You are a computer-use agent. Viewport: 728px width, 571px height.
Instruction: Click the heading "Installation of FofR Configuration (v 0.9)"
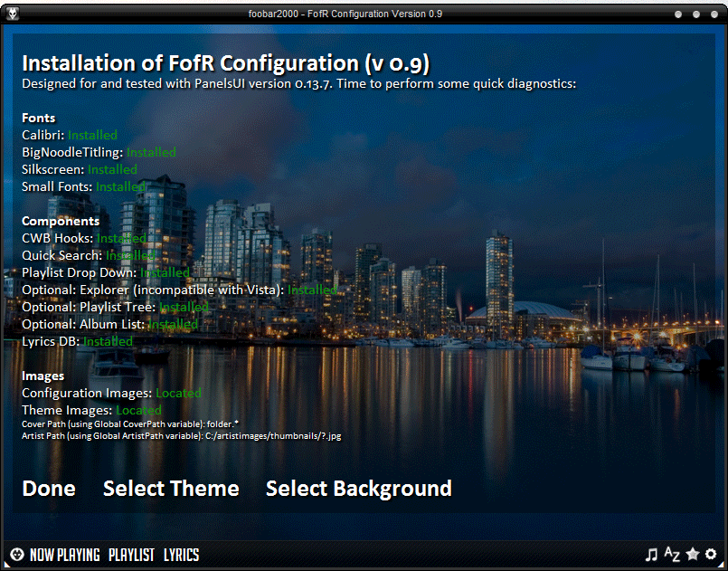226,63
